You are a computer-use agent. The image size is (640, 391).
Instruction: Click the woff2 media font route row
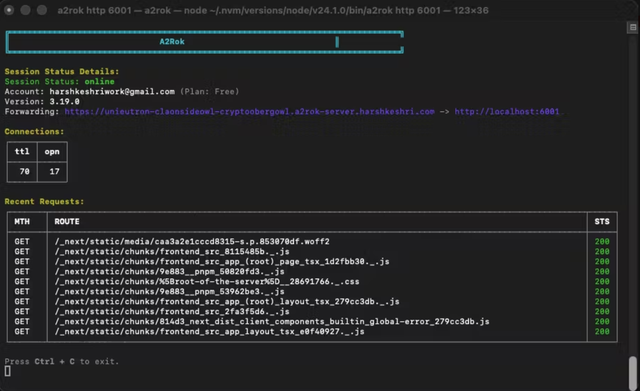click(x=192, y=242)
